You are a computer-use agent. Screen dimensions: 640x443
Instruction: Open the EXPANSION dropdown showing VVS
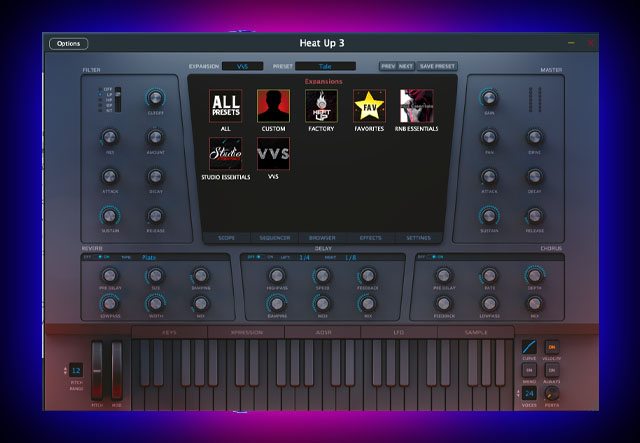[242, 66]
